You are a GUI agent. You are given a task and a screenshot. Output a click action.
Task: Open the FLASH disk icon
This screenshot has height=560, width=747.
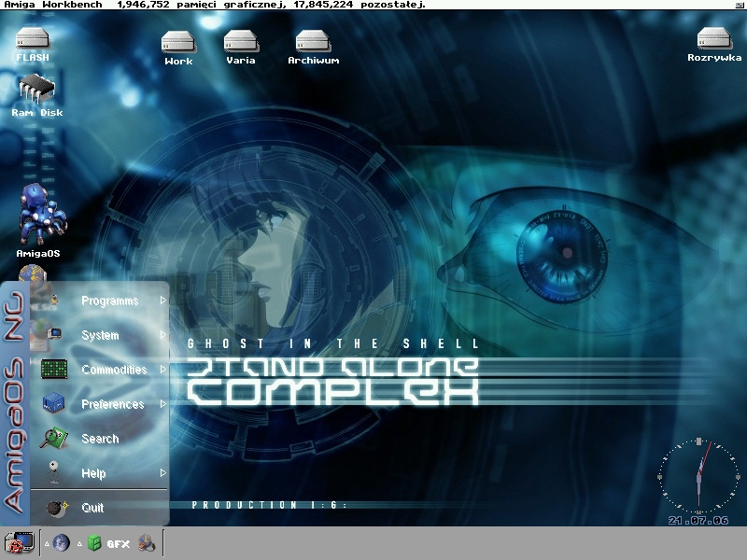pos(33,38)
